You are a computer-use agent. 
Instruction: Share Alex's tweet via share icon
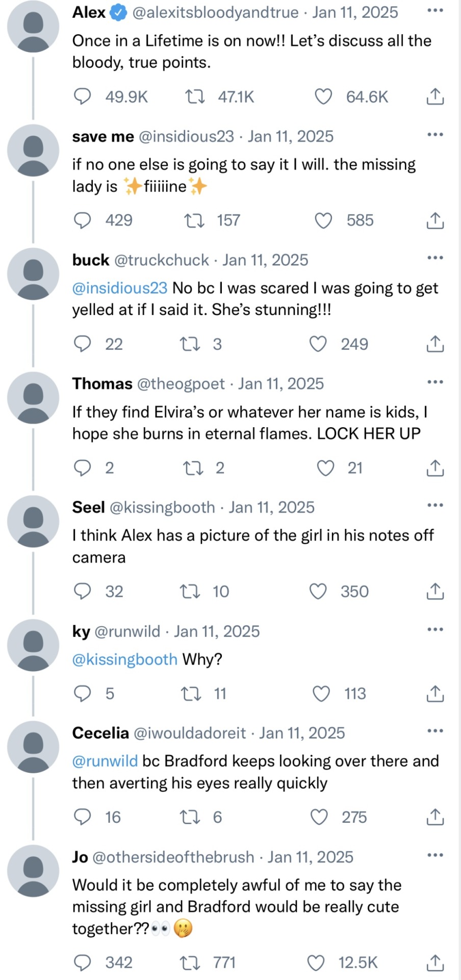point(434,96)
